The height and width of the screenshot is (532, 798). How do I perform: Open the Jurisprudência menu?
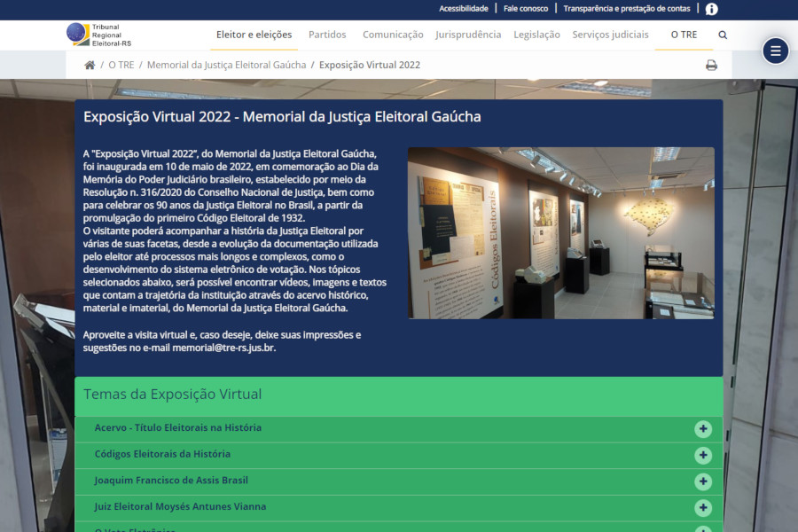pyautogui.click(x=468, y=35)
